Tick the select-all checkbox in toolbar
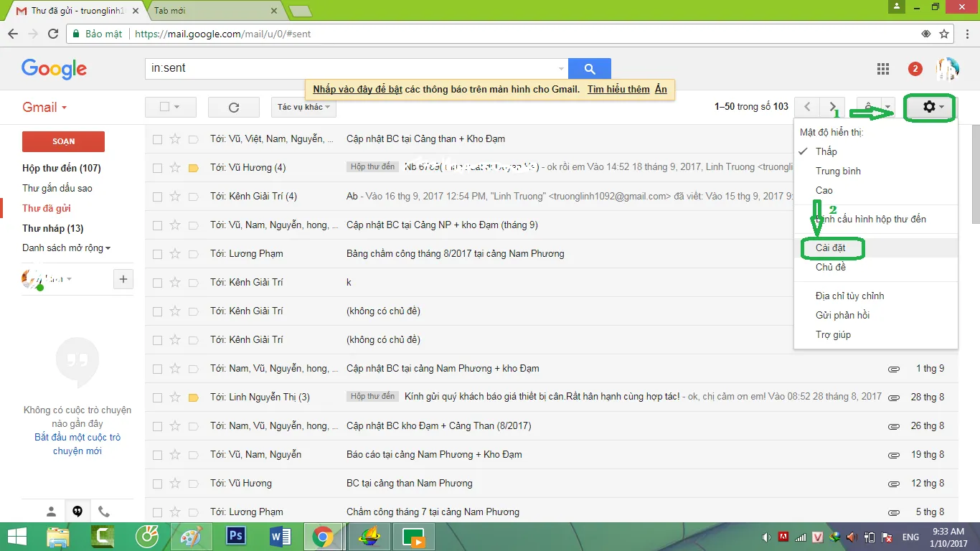The height and width of the screenshot is (551, 980). tap(164, 107)
